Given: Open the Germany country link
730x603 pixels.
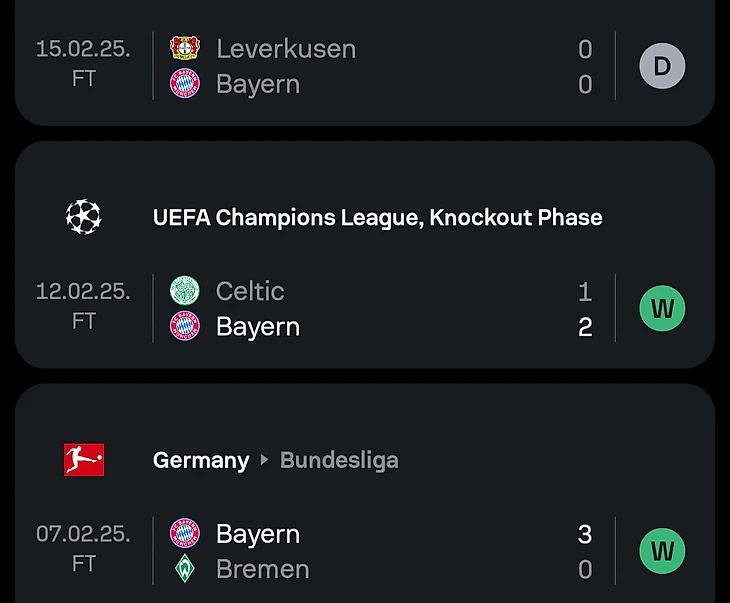Looking at the screenshot, I should 201,460.
